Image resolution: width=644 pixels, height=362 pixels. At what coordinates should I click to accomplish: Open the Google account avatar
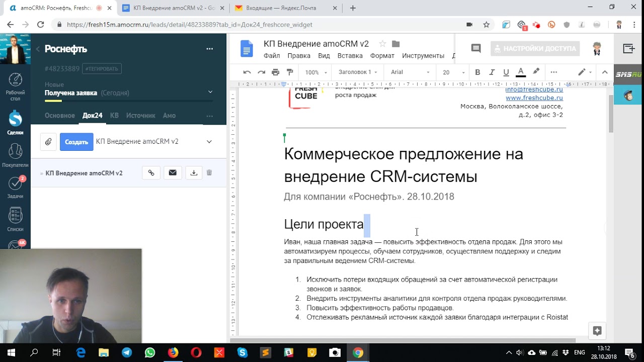(x=597, y=48)
